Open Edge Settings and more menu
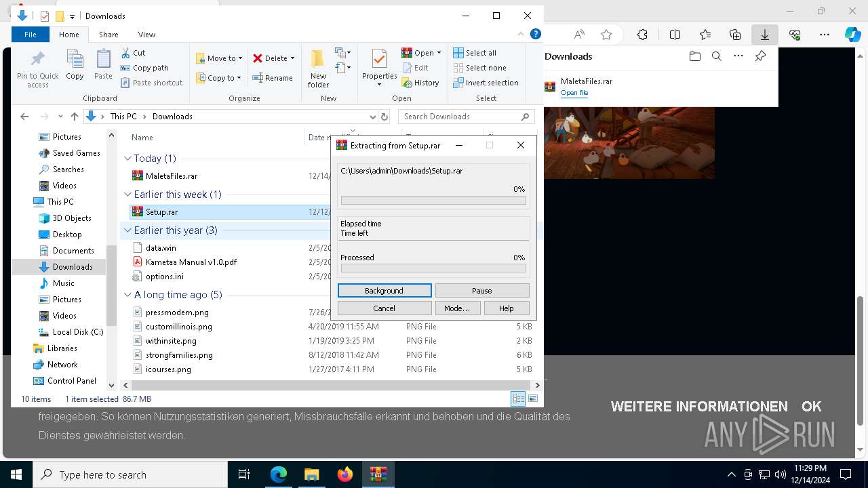868x488 pixels. pyautogui.click(x=825, y=35)
